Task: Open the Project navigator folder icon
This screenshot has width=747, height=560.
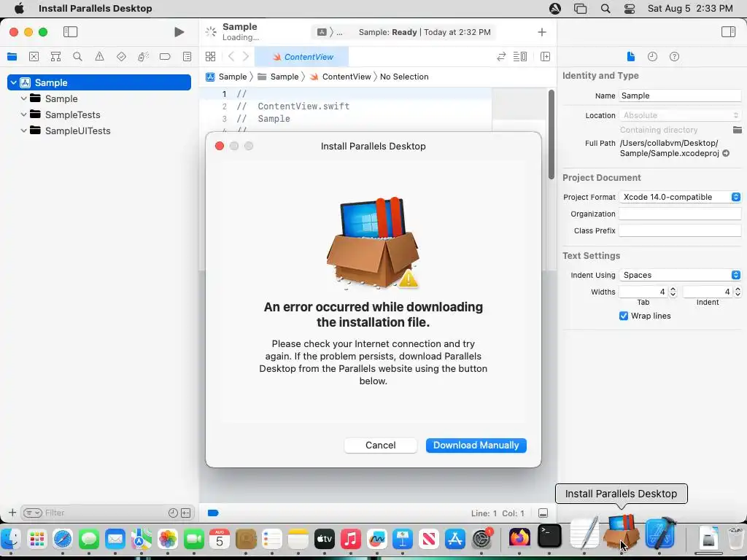Action: [x=12, y=57]
